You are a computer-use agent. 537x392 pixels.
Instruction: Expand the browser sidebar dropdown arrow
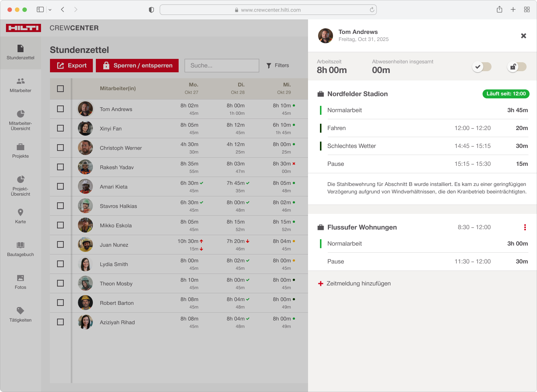click(x=50, y=10)
